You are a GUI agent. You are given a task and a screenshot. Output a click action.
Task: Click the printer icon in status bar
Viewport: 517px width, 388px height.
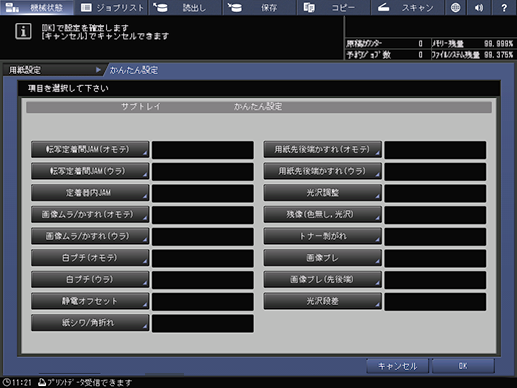coord(42,382)
